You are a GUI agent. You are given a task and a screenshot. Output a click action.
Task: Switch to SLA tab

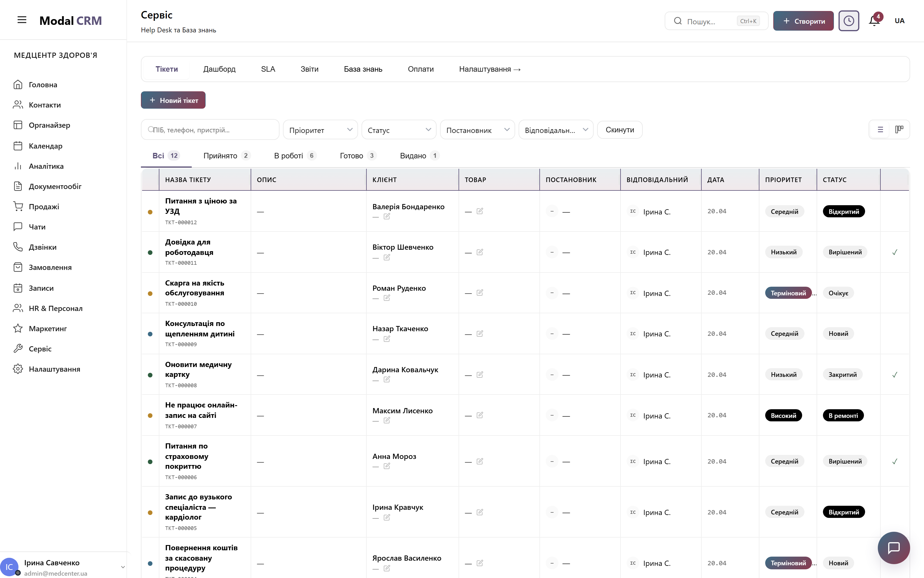click(268, 69)
